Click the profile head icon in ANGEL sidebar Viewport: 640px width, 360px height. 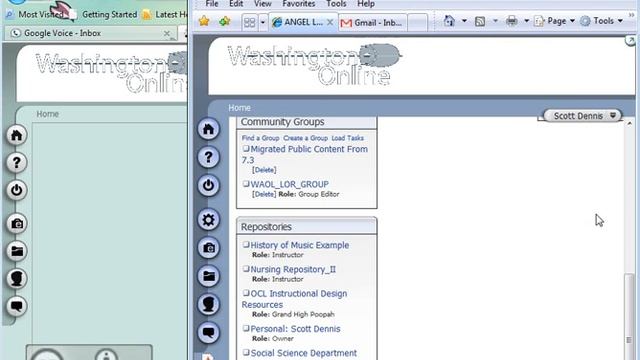[209, 304]
